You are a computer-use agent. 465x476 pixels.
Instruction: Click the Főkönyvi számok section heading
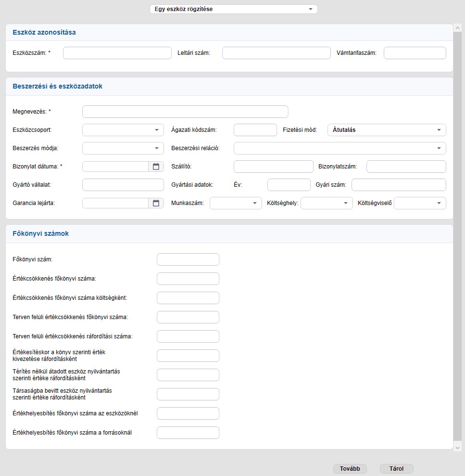(41, 233)
